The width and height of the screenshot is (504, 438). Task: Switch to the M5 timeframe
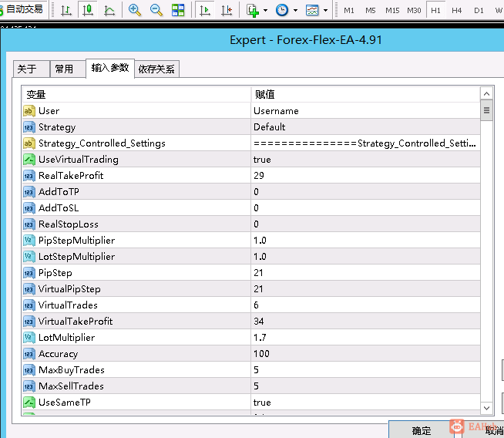coord(370,10)
